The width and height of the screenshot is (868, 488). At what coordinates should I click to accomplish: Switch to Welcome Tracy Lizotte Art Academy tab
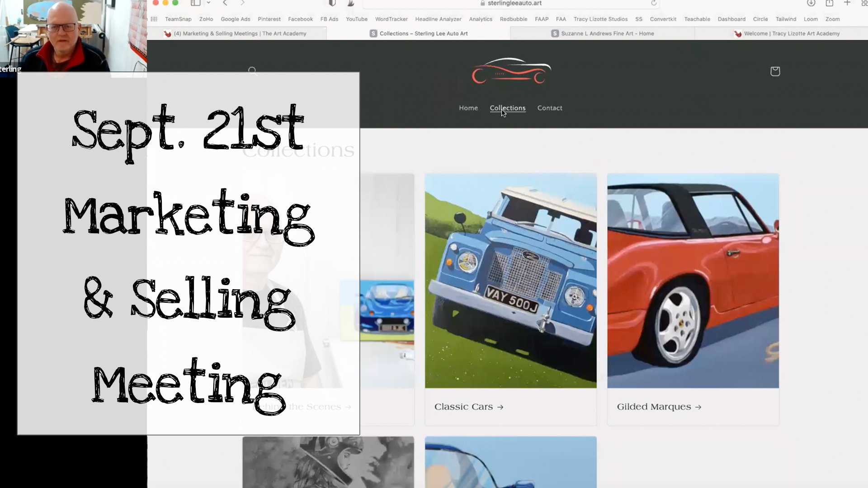787,33
